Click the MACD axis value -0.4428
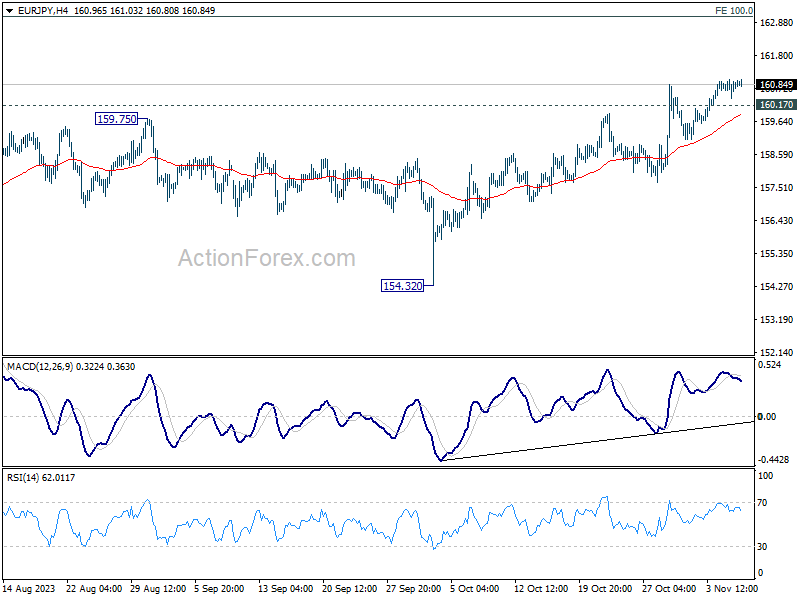 coord(773,460)
